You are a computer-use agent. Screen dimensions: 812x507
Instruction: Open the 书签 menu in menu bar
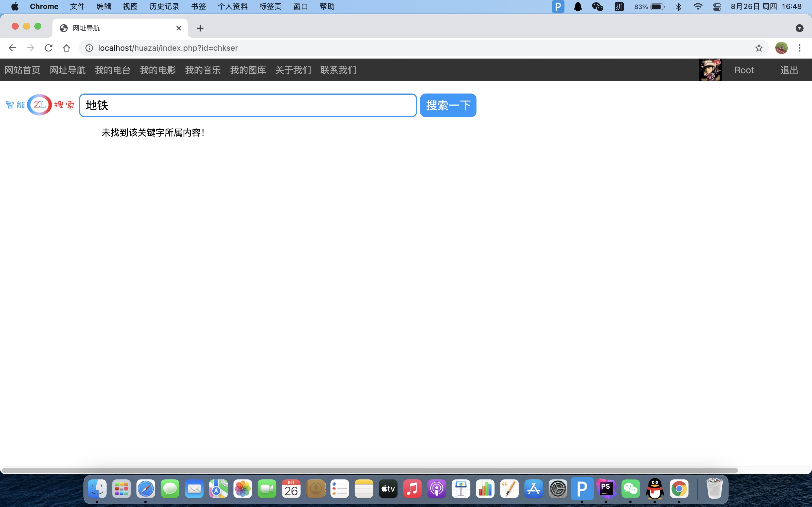198,7
